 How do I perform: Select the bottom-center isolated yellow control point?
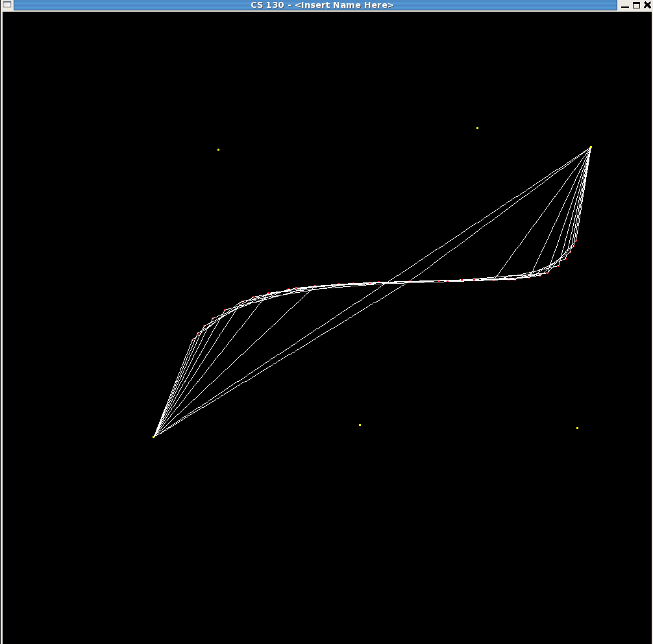coord(360,425)
